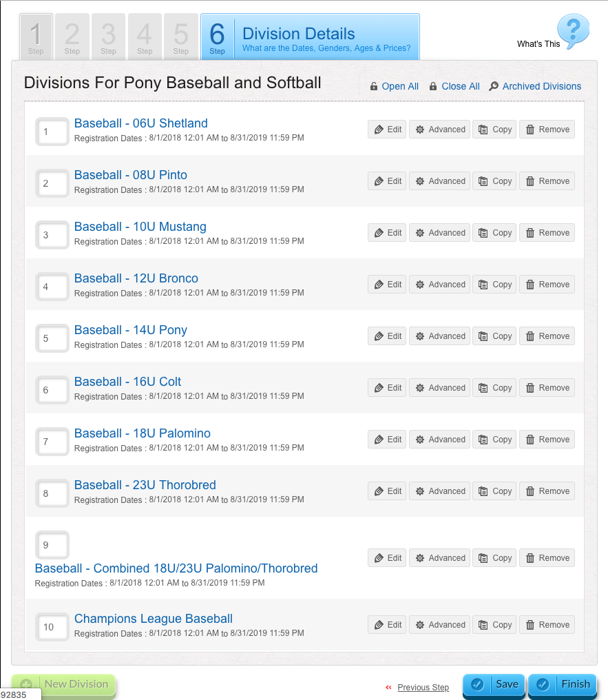Click the checkmark icon on Save button
Viewport: 608px width, 700px height.
477,684
